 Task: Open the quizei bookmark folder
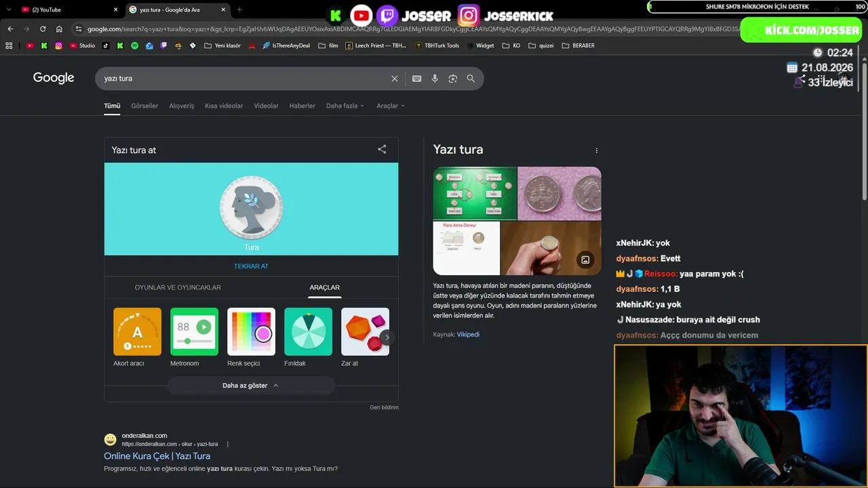tap(541, 46)
